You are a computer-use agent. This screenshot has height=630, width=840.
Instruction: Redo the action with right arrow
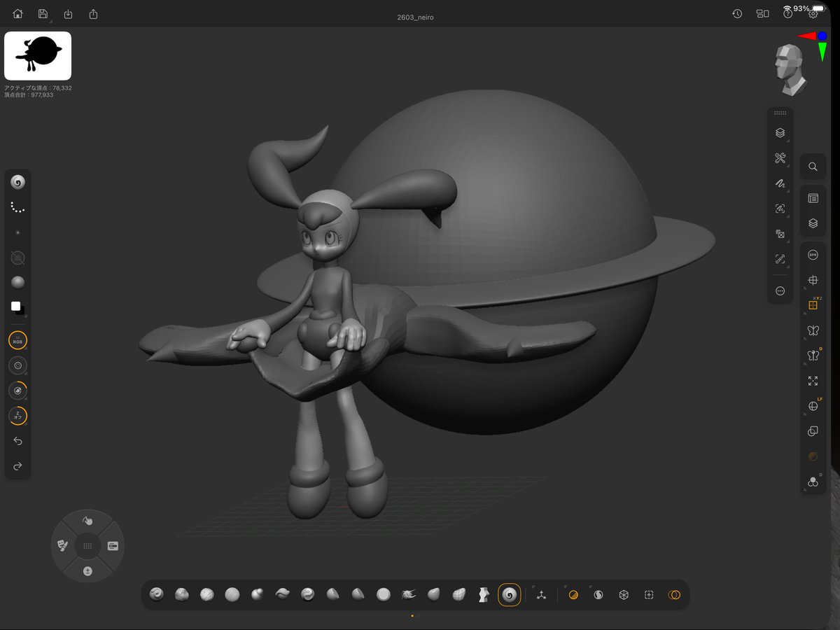[x=18, y=466]
